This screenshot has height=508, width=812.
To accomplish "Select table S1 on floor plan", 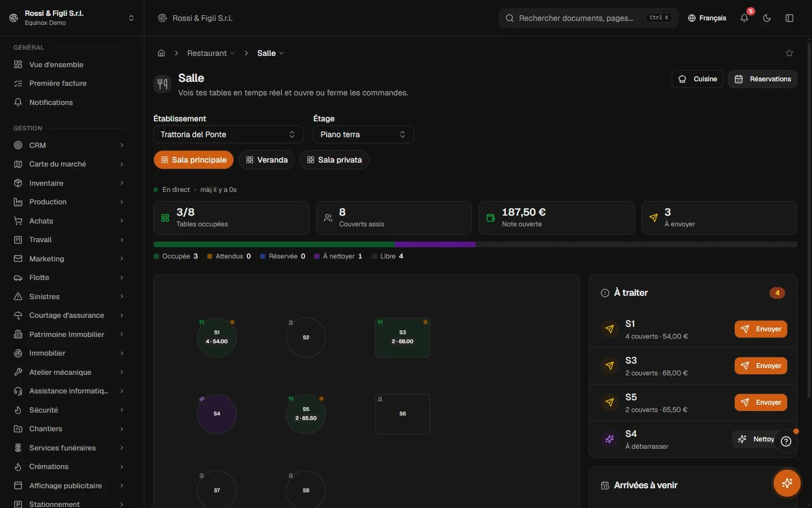I will 217,338.
